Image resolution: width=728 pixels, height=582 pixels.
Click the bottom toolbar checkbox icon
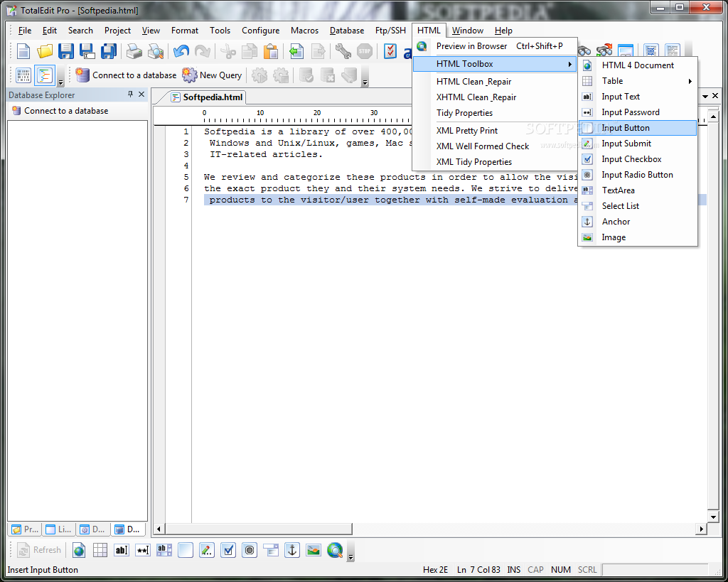point(228,551)
